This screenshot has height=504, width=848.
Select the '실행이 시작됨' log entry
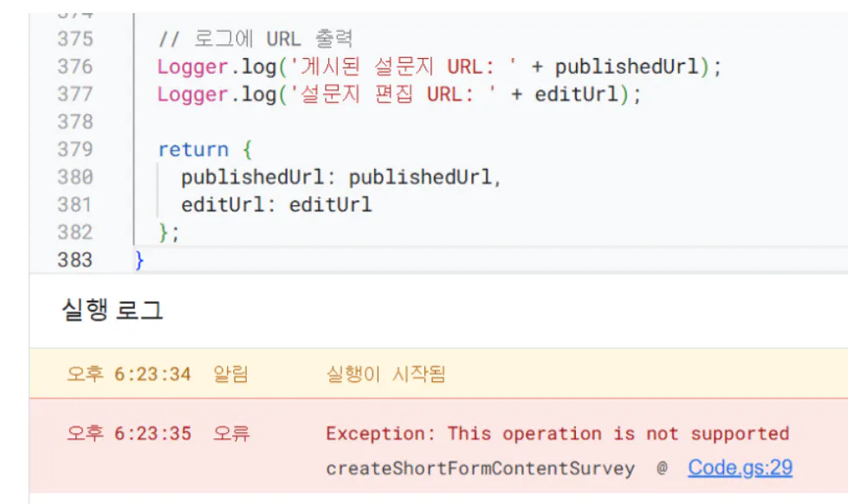pyautogui.click(x=386, y=374)
